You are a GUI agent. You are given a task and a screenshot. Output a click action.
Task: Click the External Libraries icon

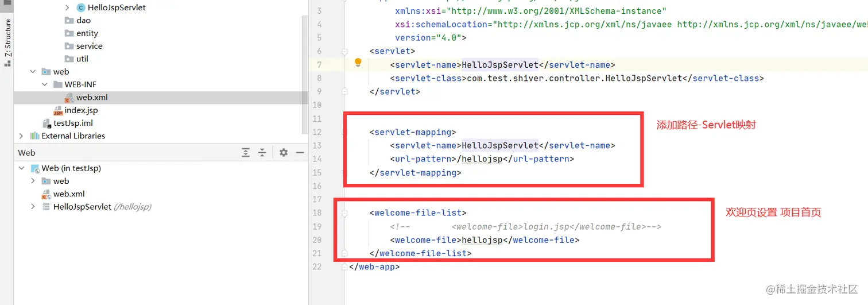tap(35, 136)
